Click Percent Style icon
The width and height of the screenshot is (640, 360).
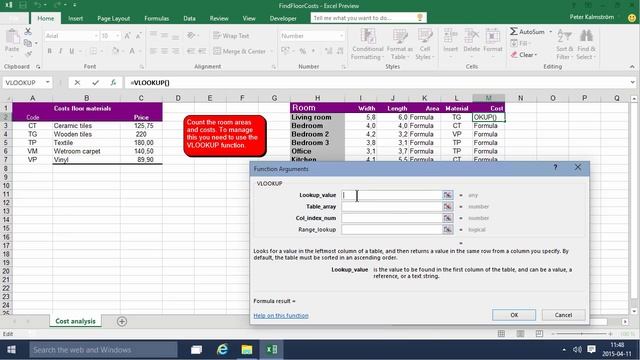[302, 51]
